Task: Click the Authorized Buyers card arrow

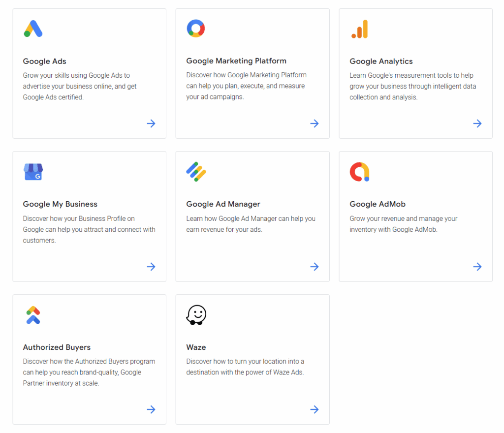Action: tap(151, 409)
